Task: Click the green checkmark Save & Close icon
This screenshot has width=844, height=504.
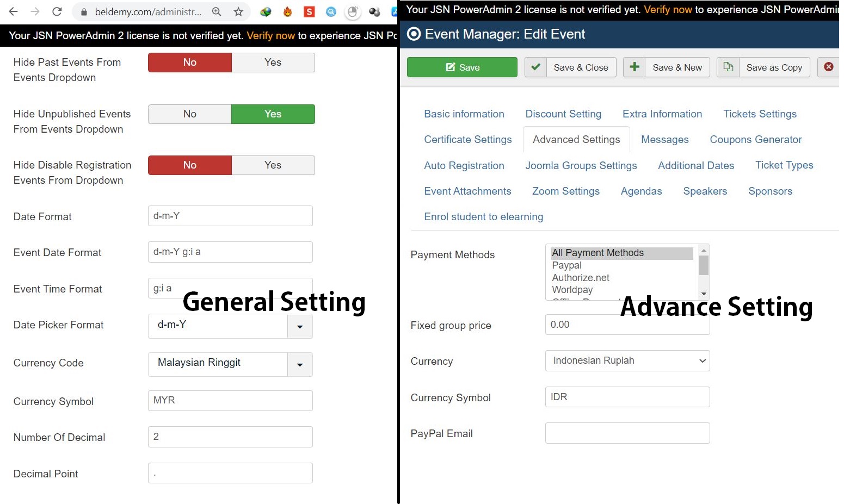Action: [535, 67]
